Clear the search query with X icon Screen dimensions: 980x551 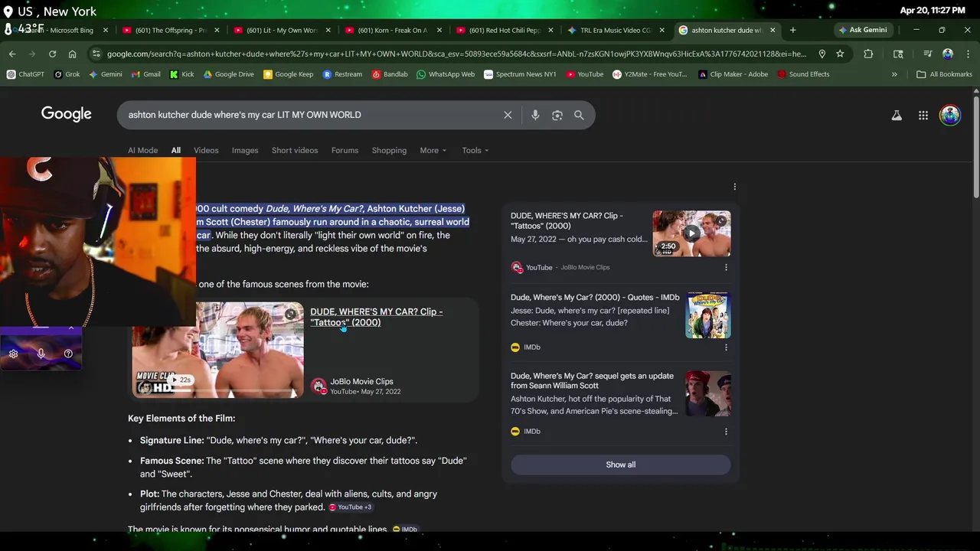508,115
